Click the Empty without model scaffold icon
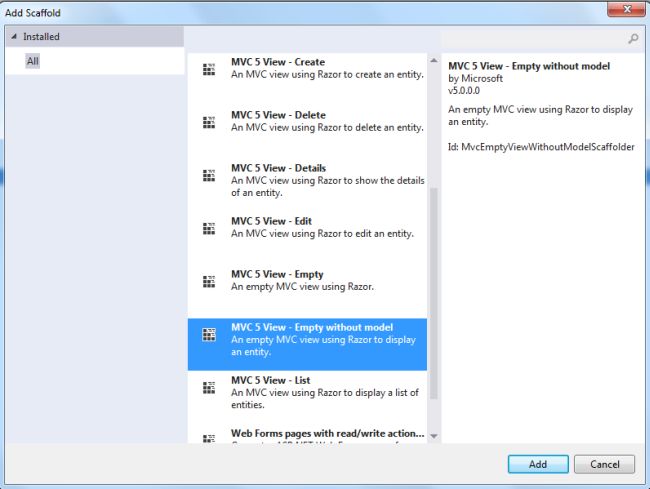 tap(209, 334)
